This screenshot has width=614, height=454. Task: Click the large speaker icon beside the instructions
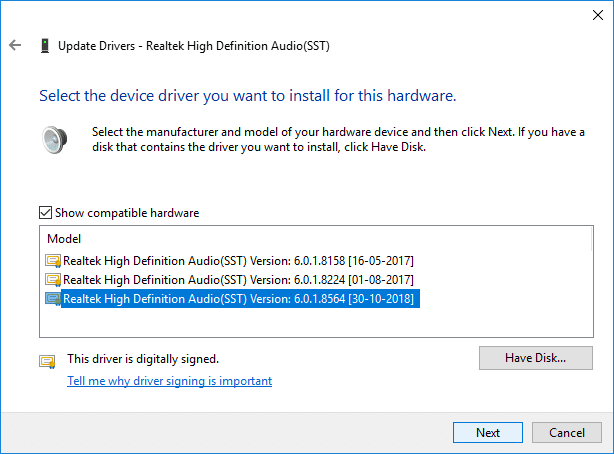click(53, 139)
